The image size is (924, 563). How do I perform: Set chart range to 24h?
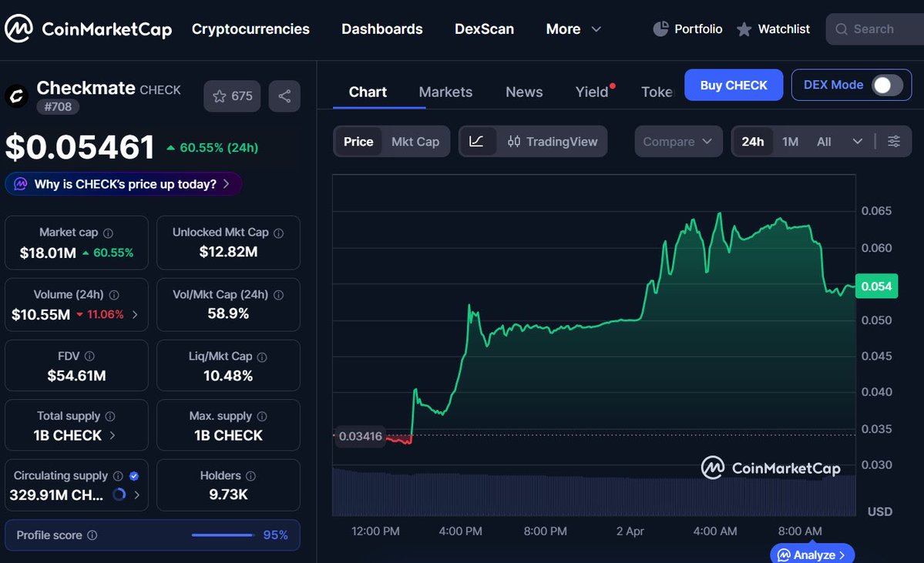click(752, 142)
